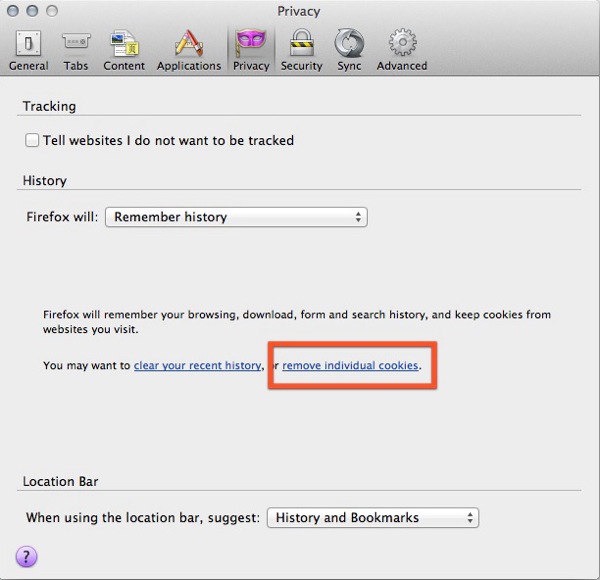600x580 pixels.
Task: Open the Content preferences pane
Action: [x=124, y=50]
